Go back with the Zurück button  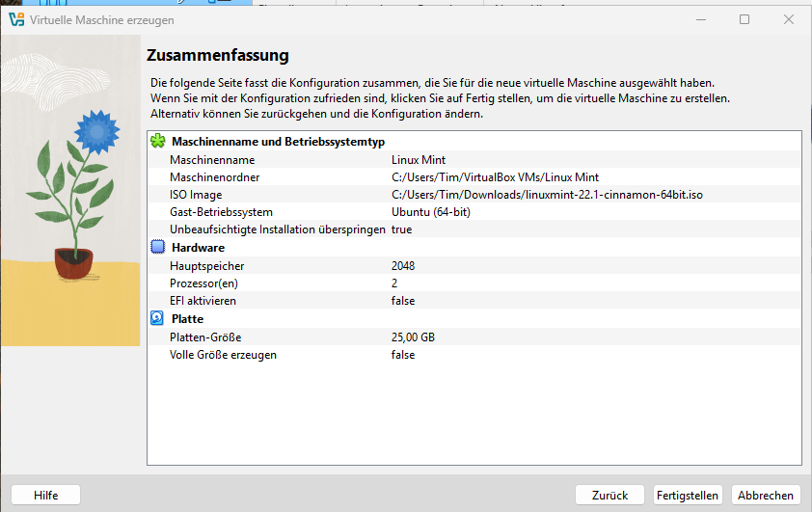[609, 495]
